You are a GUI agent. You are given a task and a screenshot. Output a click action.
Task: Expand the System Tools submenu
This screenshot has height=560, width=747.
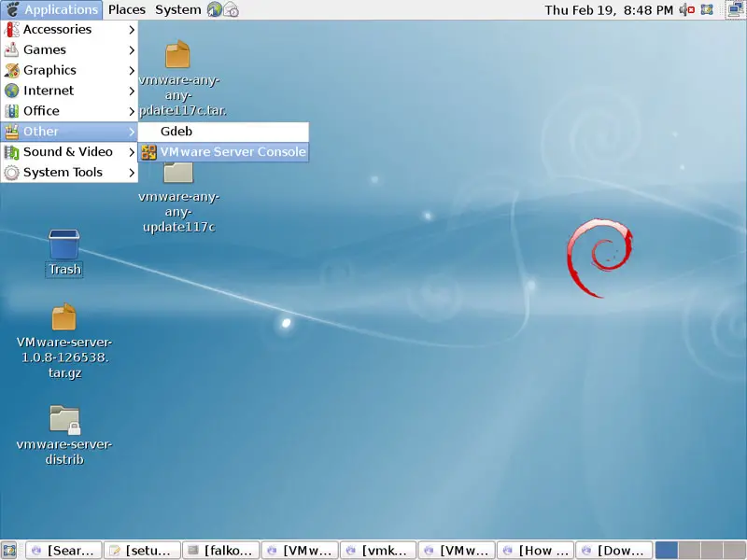pyautogui.click(x=69, y=173)
